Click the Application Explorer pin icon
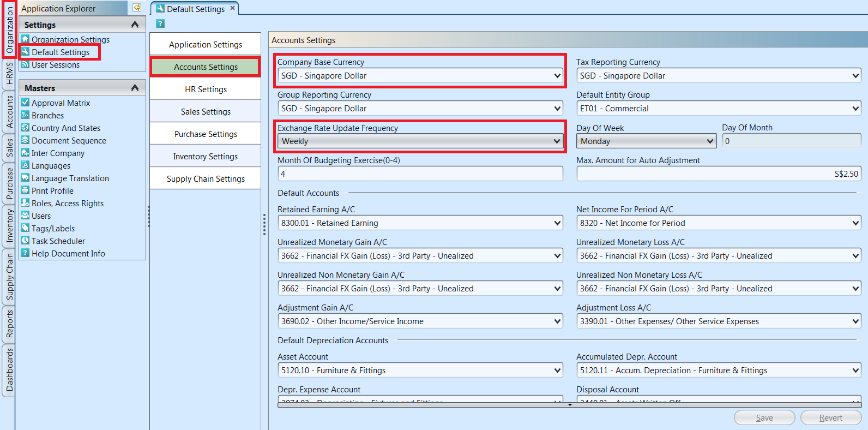The image size is (868, 430). point(137,8)
